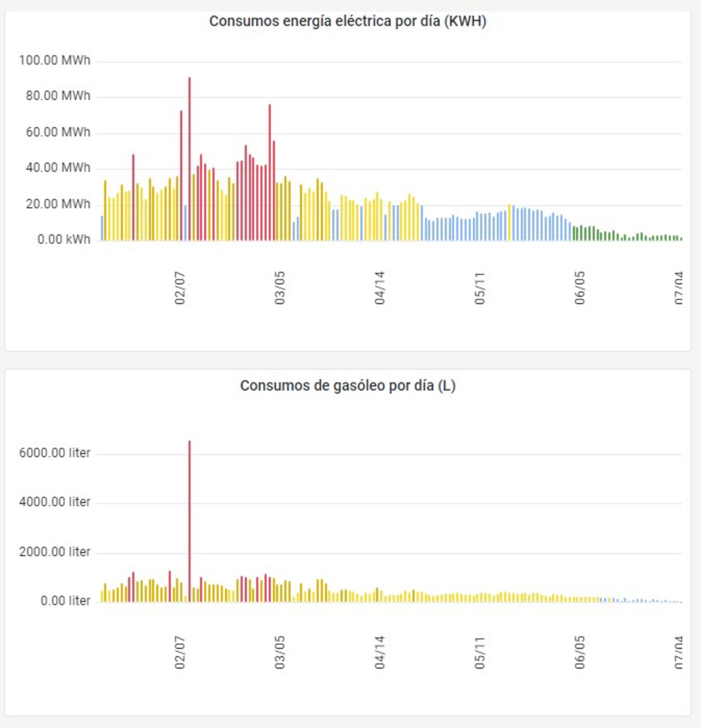The height and width of the screenshot is (728, 701).
Task: Click the 4000.00 liter axis label
Action: point(55,502)
